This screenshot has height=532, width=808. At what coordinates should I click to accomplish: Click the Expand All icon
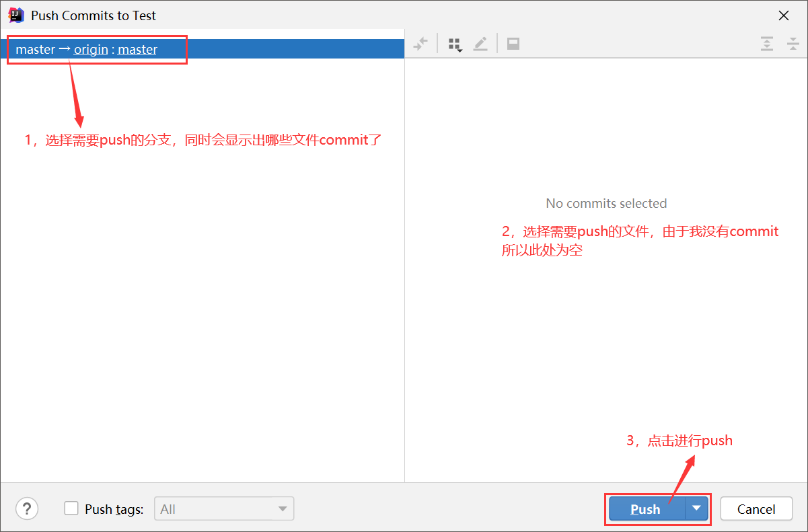pyautogui.click(x=767, y=44)
